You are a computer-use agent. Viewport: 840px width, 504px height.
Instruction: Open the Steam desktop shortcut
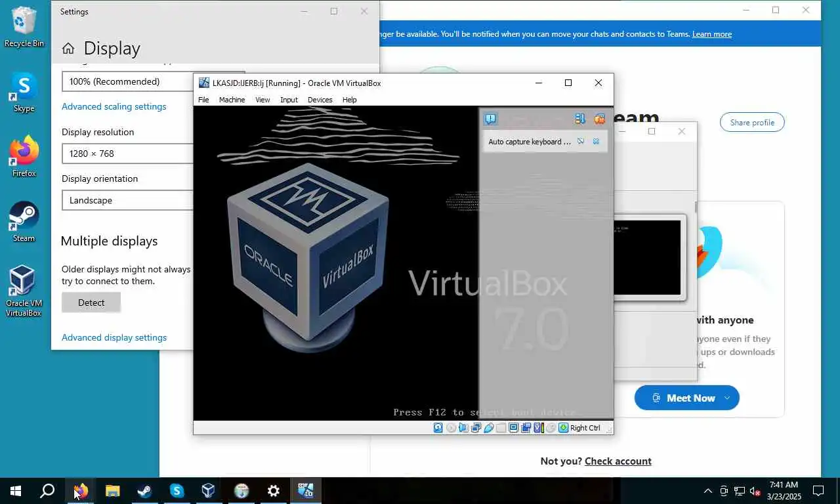click(24, 222)
